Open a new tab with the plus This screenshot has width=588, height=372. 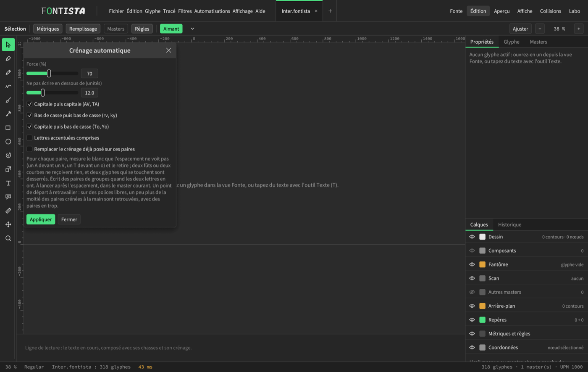[x=330, y=11]
